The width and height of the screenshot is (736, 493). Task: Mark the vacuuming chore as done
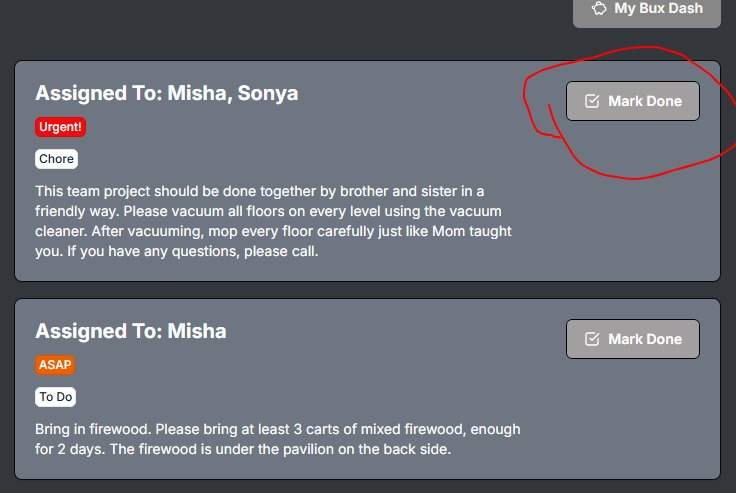[x=632, y=101]
